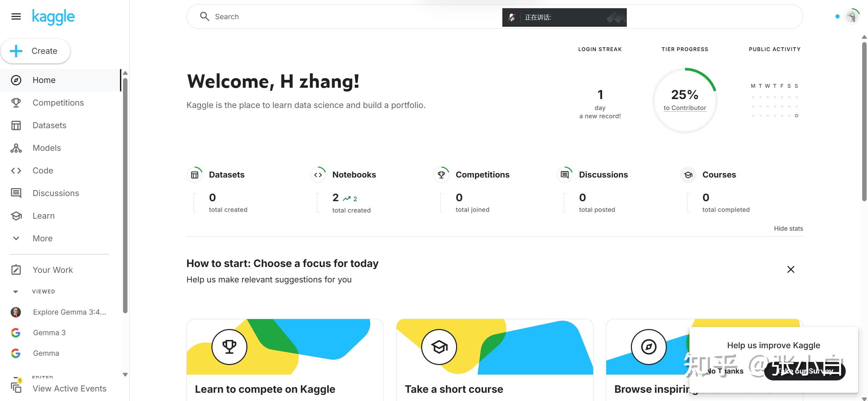The width and height of the screenshot is (868, 401).
Task: Click the muted microphone icon
Action: pyautogui.click(x=511, y=17)
